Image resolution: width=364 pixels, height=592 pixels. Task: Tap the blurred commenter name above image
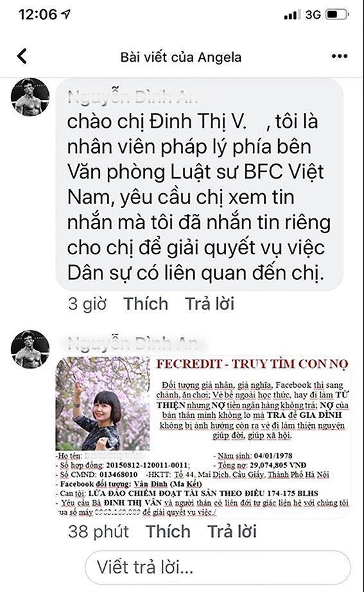(133, 344)
